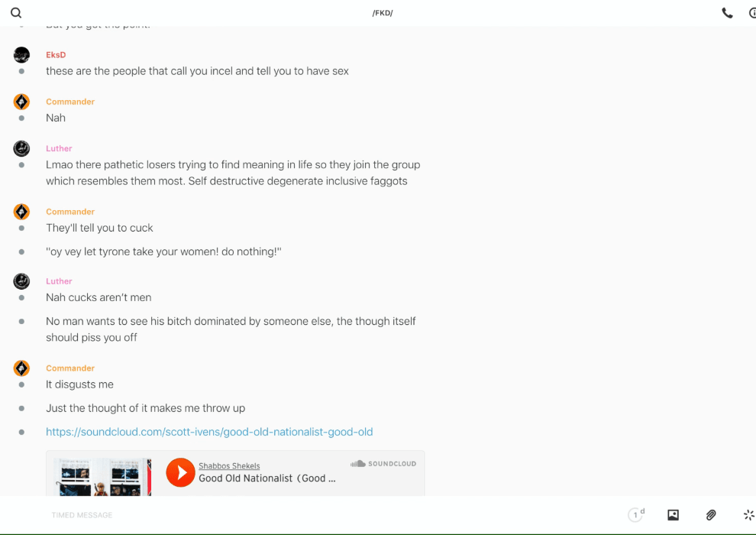
Task: Click the burst icon beside the paperclip
Action: 748,515
